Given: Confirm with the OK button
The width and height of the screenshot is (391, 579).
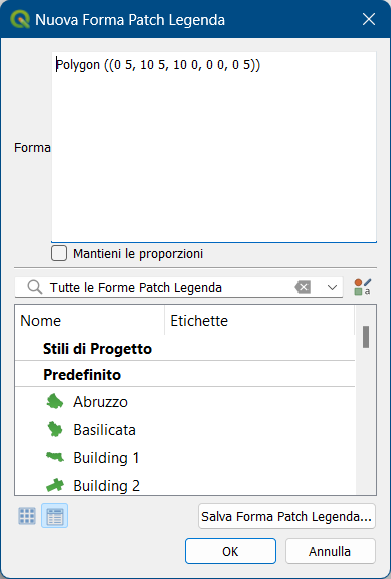Looking at the screenshot, I should 230,551.
